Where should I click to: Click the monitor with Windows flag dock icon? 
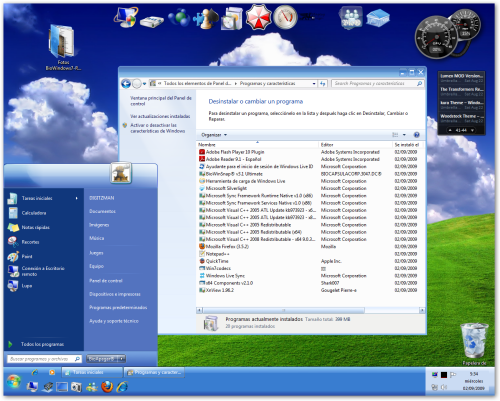(125, 17)
